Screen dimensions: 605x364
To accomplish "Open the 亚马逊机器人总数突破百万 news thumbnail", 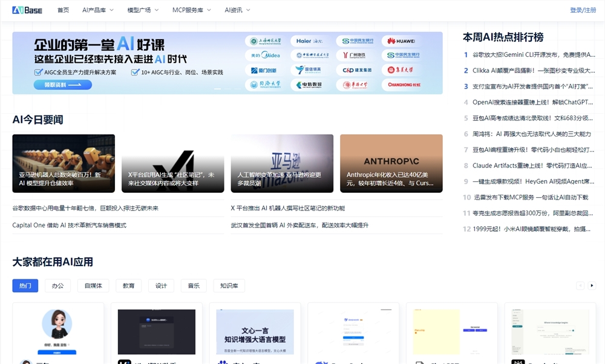I will [x=63, y=162].
